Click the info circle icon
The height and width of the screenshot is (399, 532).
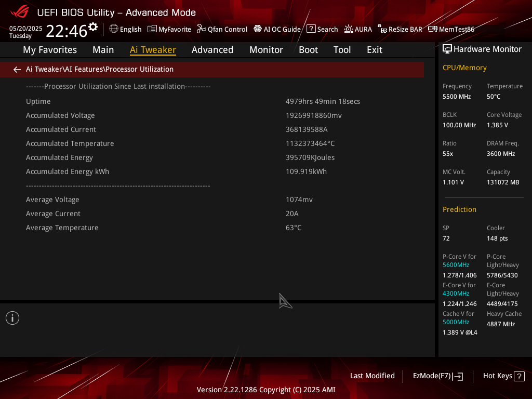(x=12, y=318)
